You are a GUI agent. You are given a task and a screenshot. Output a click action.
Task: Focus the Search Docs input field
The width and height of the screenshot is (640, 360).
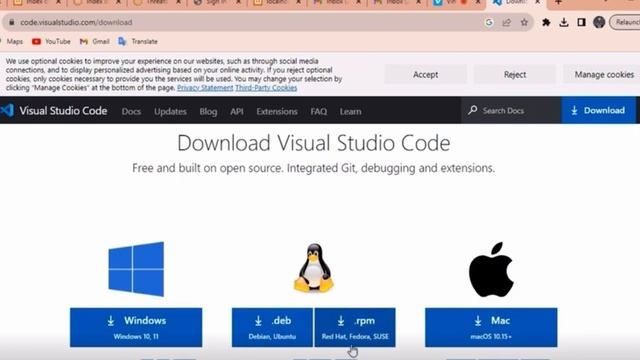[511, 110]
